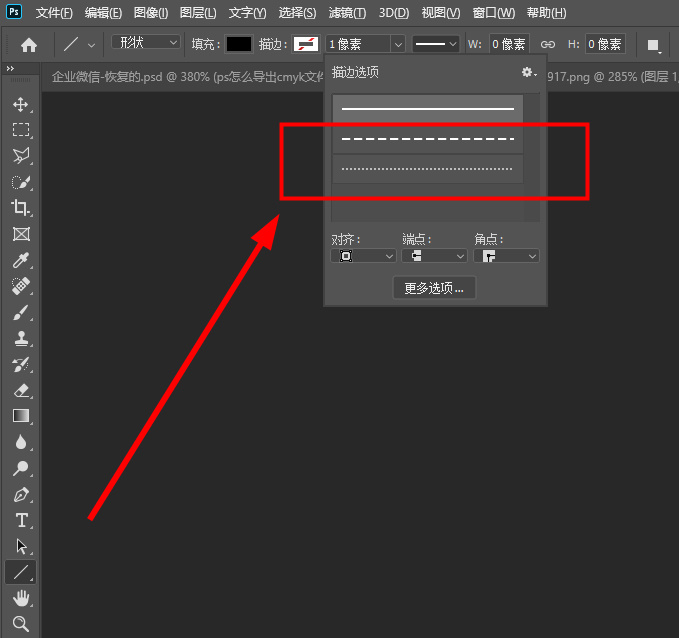
Task: Select the Move tool
Action: 20,104
